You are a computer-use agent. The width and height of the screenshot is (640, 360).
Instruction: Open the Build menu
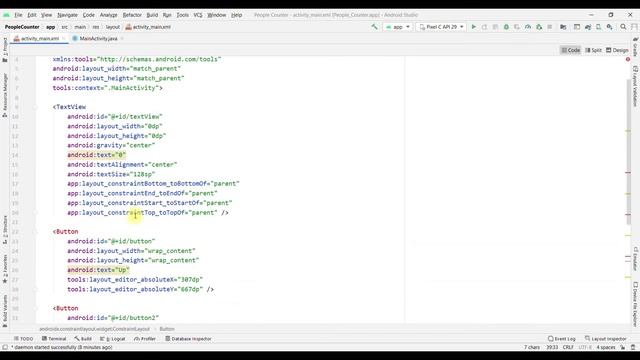[152, 15]
